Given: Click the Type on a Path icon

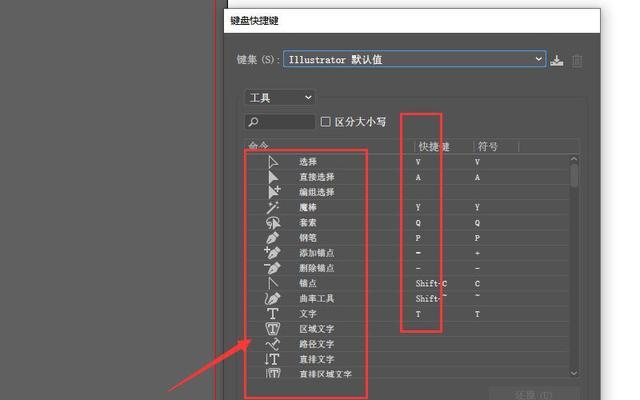Looking at the screenshot, I should point(273,344).
